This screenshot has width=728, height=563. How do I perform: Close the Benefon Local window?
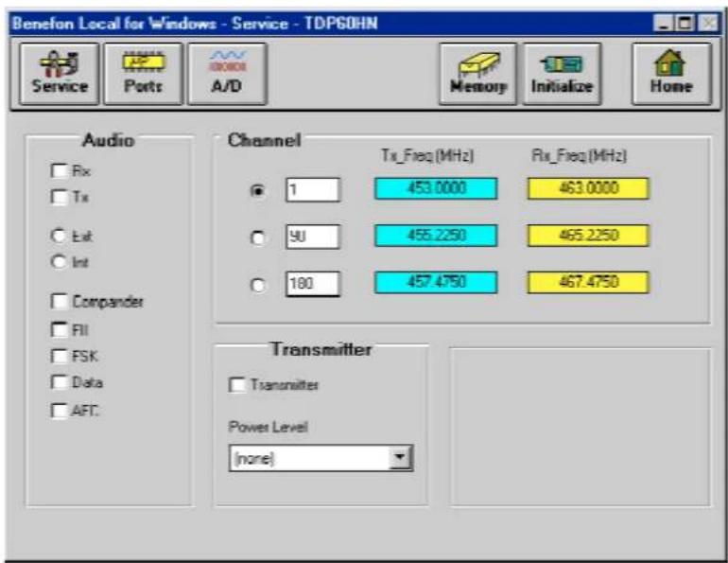[707, 23]
